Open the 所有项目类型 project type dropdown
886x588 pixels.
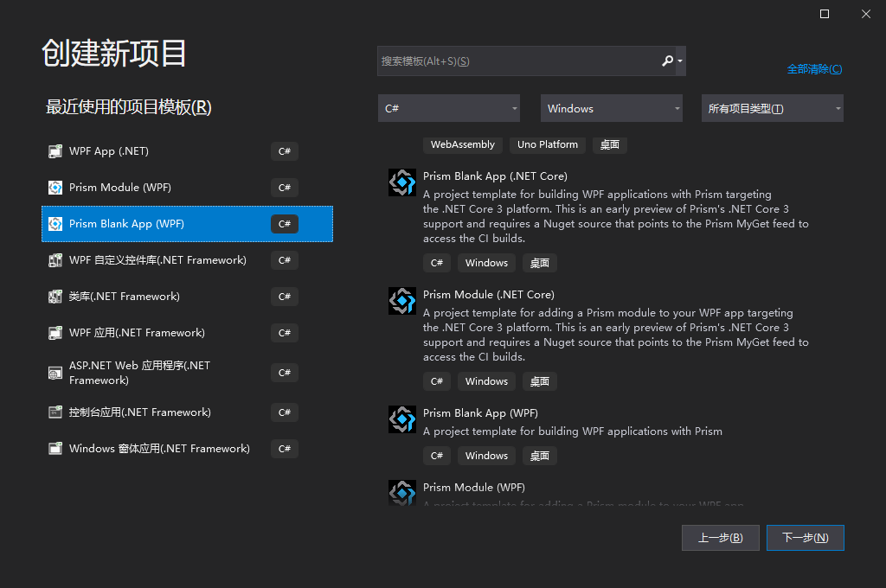(x=772, y=107)
